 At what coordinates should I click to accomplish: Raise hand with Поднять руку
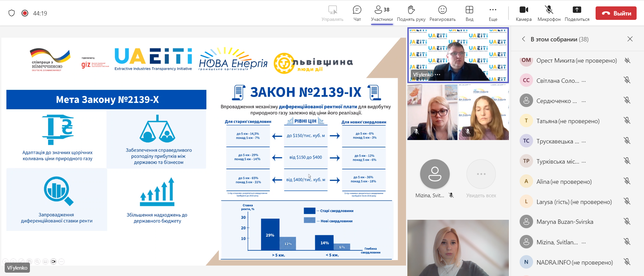tap(411, 13)
